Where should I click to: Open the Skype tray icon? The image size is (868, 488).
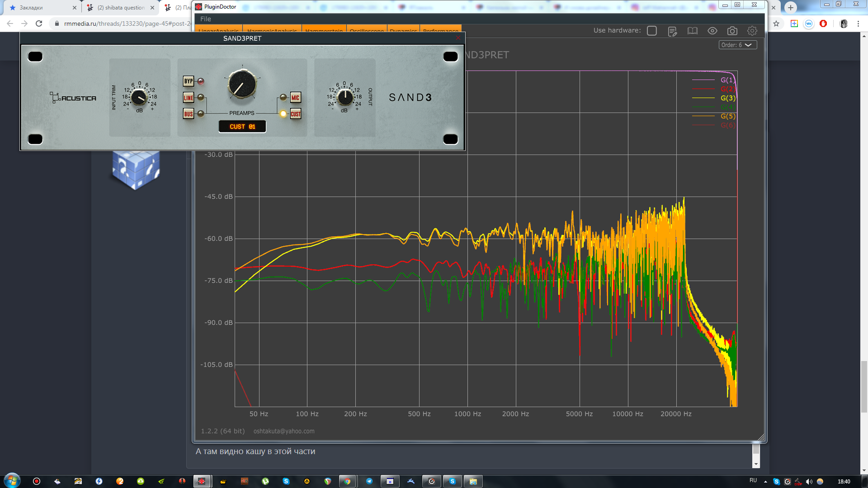click(777, 482)
